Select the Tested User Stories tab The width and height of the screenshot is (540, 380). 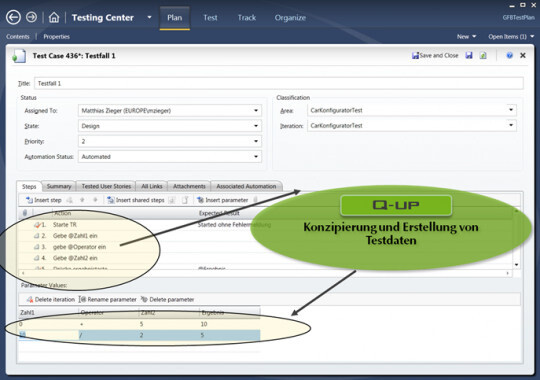pyautogui.click(x=106, y=186)
